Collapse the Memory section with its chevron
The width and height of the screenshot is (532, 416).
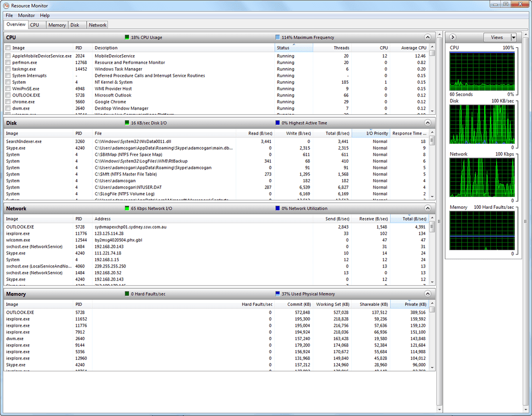(427, 293)
